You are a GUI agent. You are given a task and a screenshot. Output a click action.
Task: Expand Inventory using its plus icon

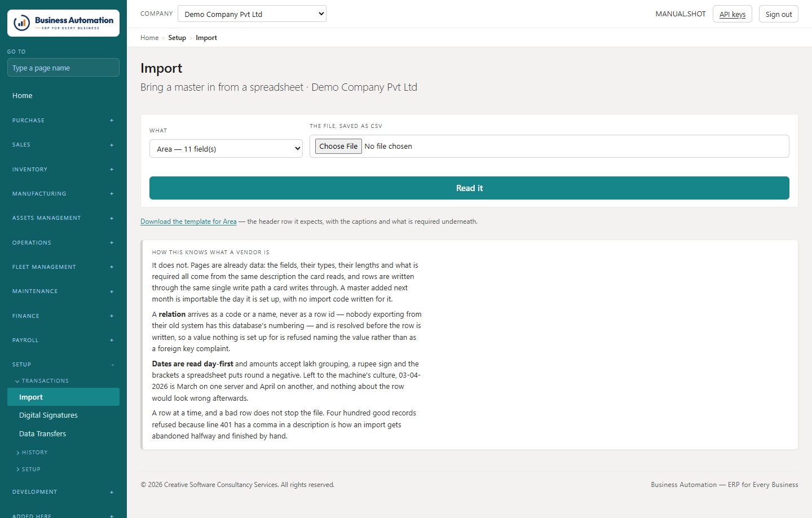[112, 170]
